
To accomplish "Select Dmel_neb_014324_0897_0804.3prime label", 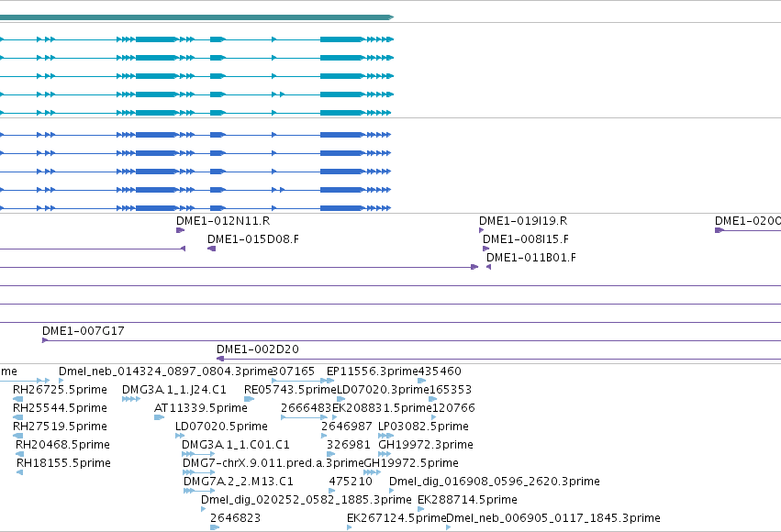I will point(165,371).
